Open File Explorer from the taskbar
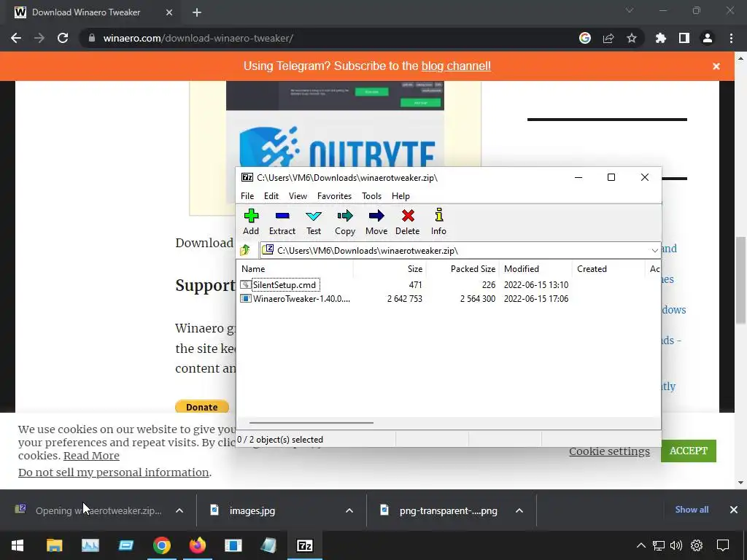Screen dimensions: 747x560 [54, 545]
